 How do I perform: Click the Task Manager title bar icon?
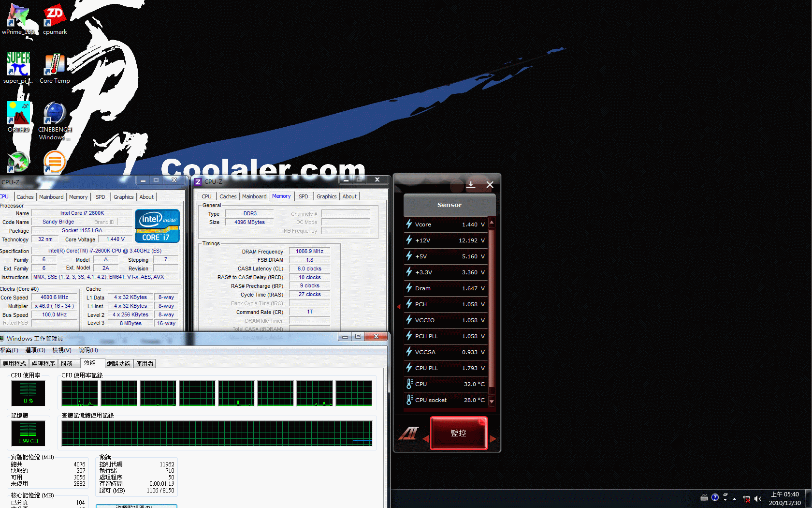2,338
